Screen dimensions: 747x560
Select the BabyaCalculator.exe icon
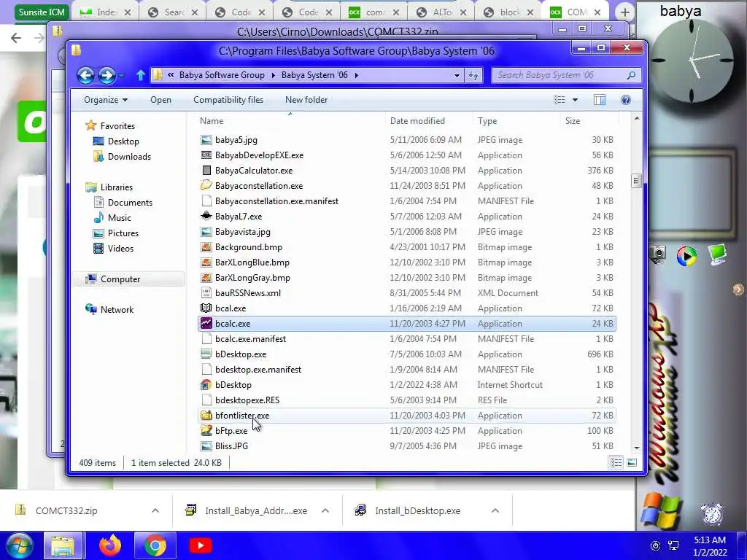(206, 170)
